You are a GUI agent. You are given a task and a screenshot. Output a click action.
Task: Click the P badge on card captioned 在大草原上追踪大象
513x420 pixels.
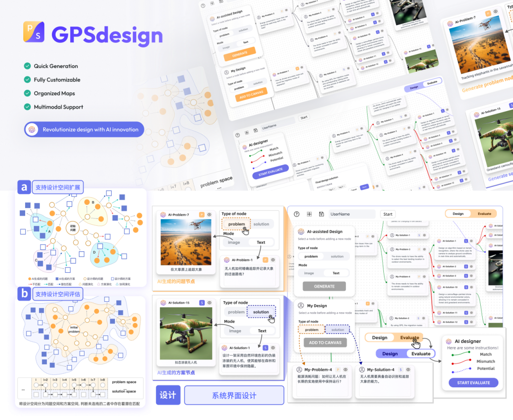[202, 215]
